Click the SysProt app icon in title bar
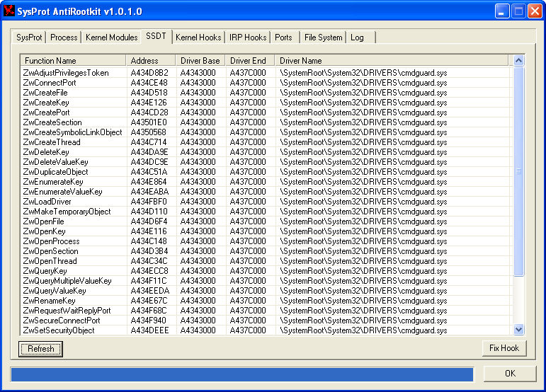This screenshot has width=546, height=392. (8, 11)
